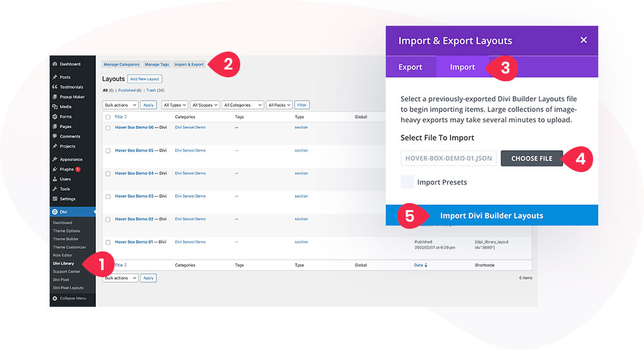Click Divi Sensei Demo category in Demo 05 row
Screen dimensions: 644x350
click(x=190, y=151)
